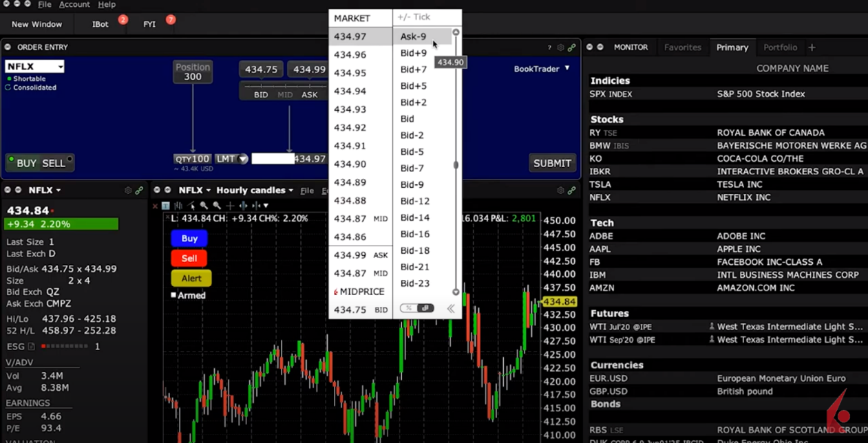Click the chart crosshair tool icon
This screenshot has width=868, height=443.
(x=230, y=206)
